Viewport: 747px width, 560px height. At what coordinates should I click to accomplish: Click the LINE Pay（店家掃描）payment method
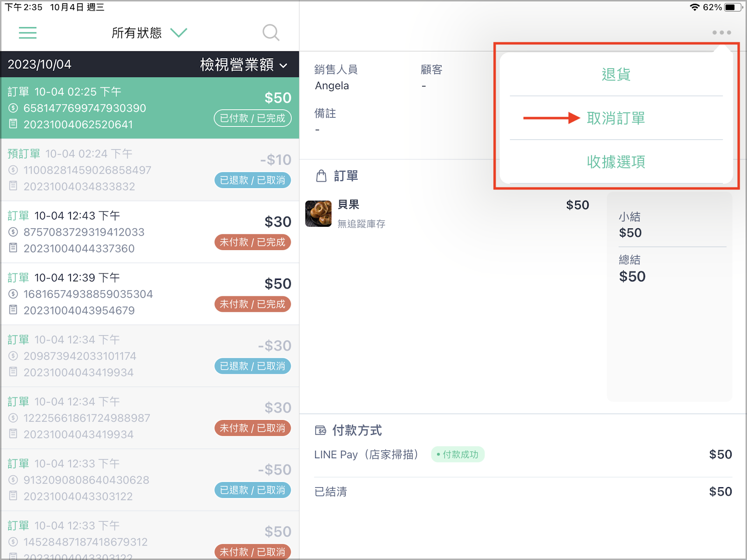pyautogui.click(x=366, y=455)
